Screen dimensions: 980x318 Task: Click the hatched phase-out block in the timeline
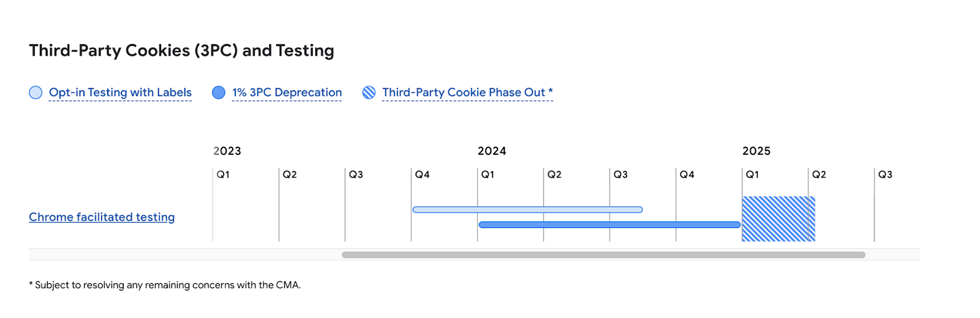[x=778, y=219]
